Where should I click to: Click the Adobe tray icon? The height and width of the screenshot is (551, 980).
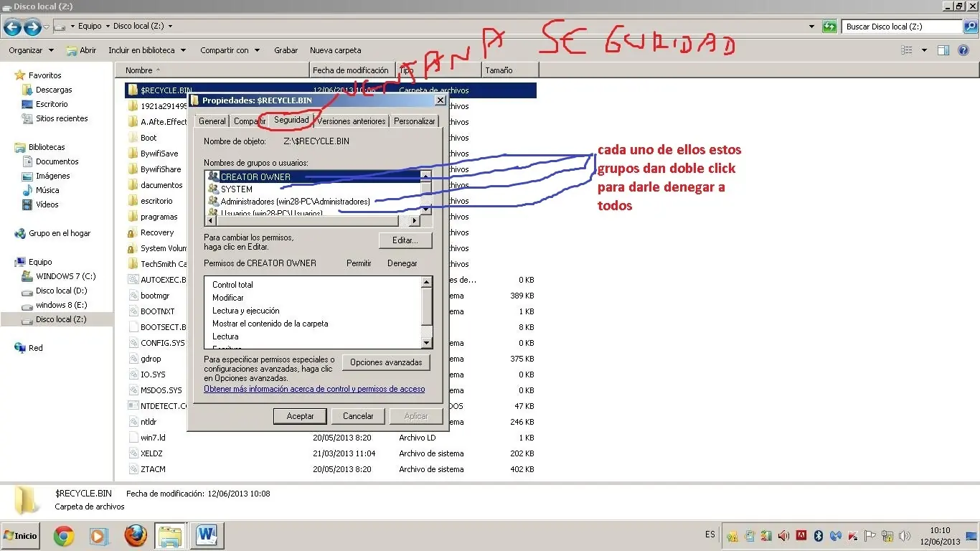click(x=801, y=535)
